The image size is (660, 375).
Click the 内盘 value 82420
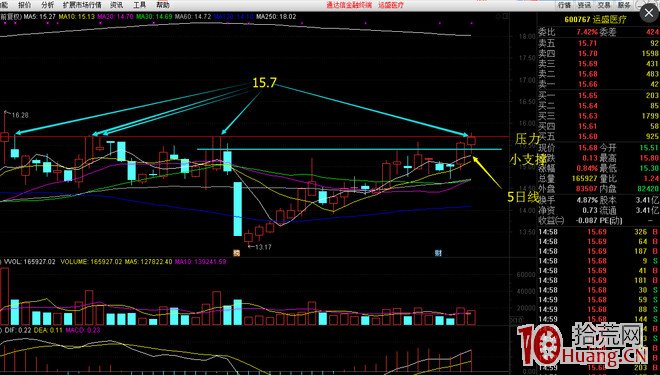(x=649, y=189)
